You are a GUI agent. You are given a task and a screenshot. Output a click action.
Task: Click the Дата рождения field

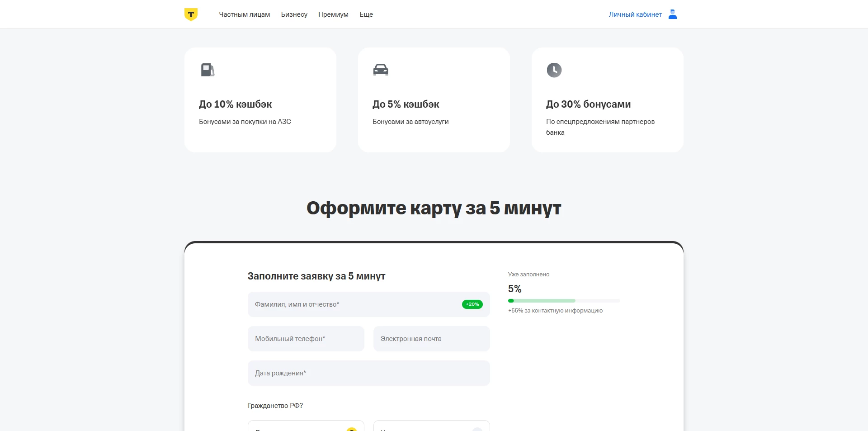[368, 373]
